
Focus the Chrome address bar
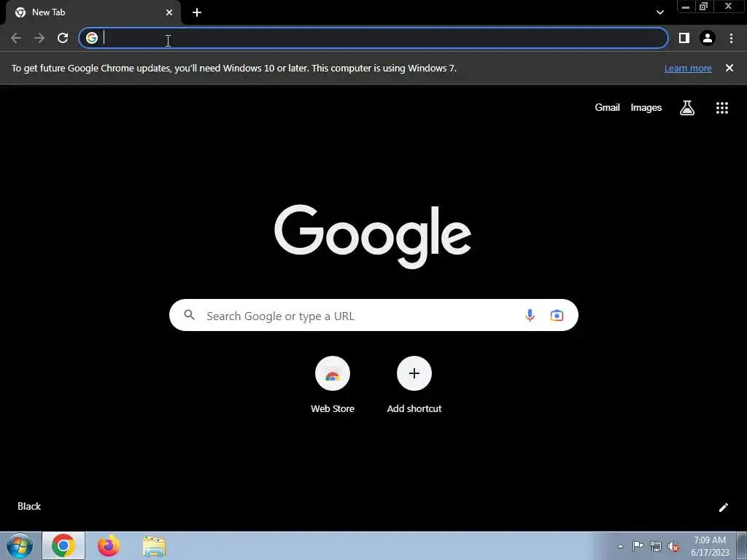[373, 38]
